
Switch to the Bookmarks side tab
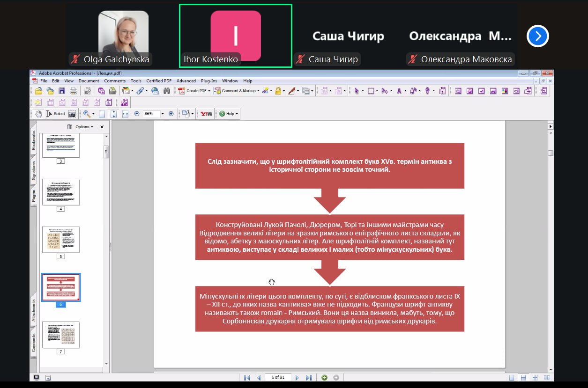click(x=33, y=140)
